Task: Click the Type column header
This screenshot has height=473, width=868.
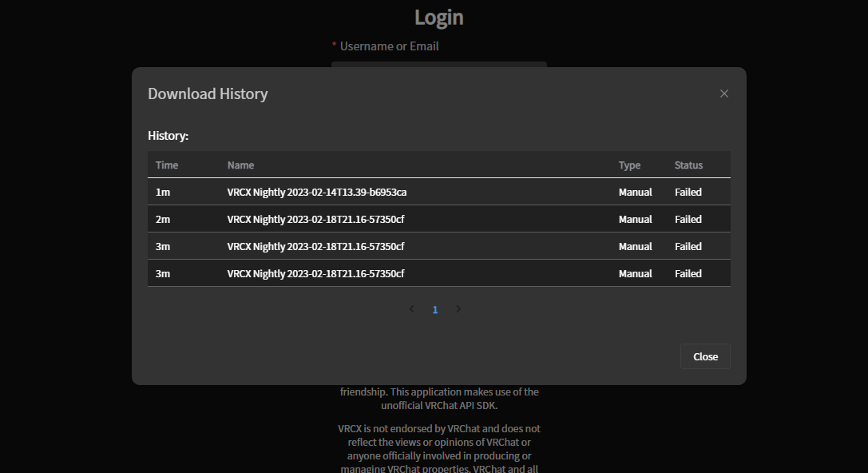Action: pyautogui.click(x=628, y=165)
